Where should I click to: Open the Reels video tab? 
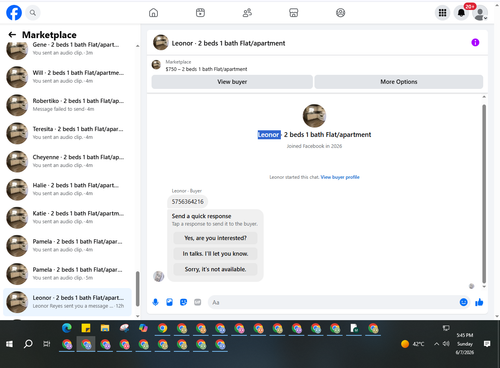click(x=200, y=13)
